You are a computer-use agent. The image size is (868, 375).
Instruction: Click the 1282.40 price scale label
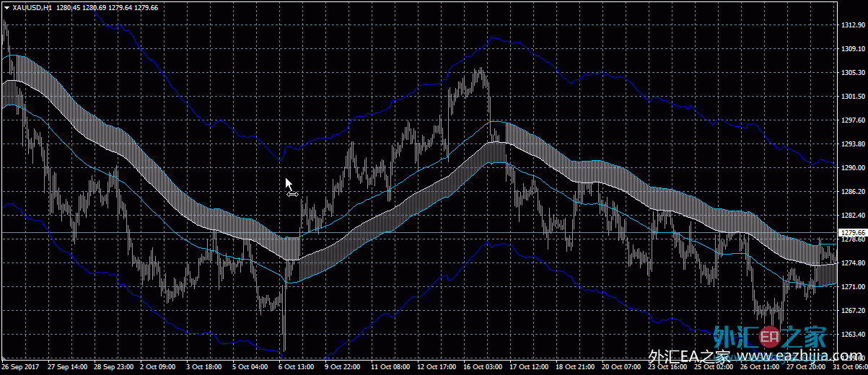852,216
